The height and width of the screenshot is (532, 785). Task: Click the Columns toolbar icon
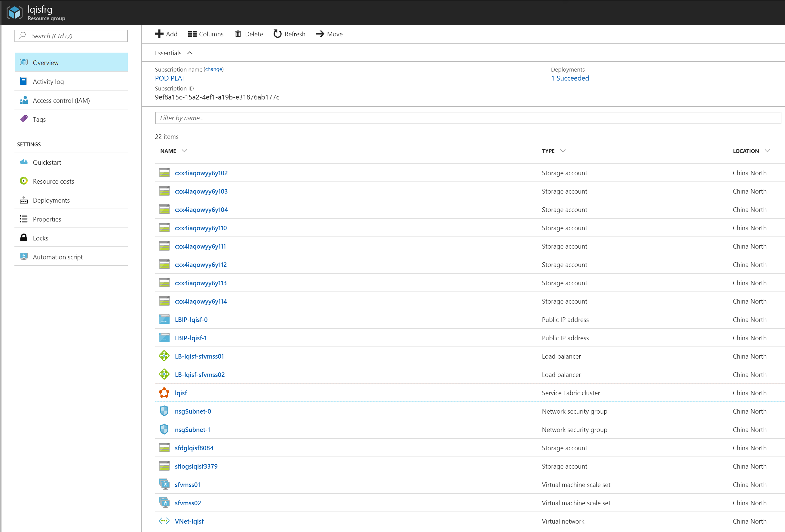pos(192,34)
